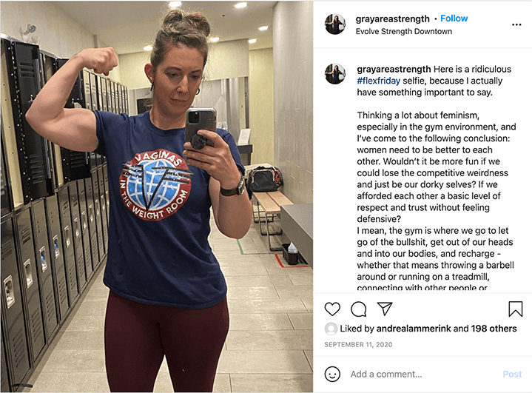
Task: Follow the grayareastrength account
Action: [x=454, y=19]
